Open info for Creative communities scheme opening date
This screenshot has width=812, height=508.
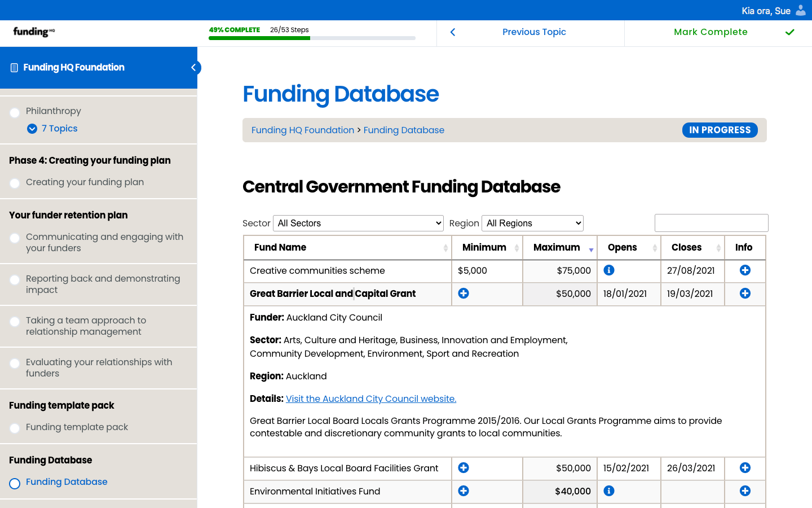[x=608, y=270]
